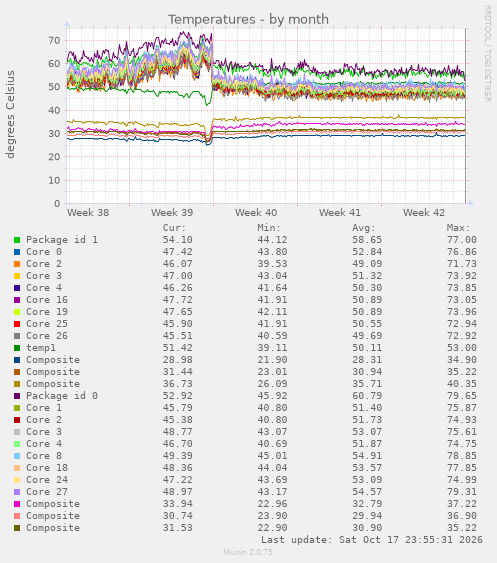Click temp1 min value 39.11
The width and height of the screenshot is (497, 563).
click(x=272, y=348)
